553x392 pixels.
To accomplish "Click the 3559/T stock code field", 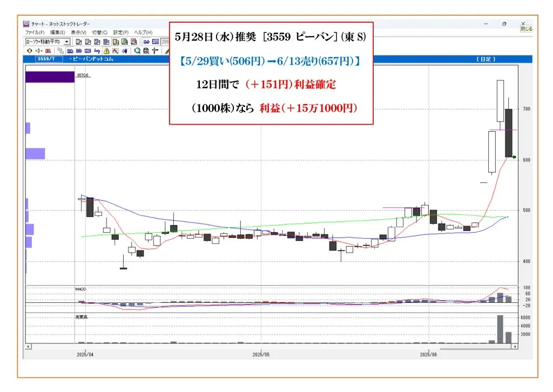I will [x=49, y=59].
